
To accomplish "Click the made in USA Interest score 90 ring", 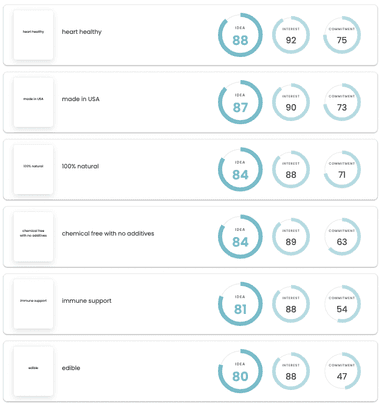I will (291, 102).
